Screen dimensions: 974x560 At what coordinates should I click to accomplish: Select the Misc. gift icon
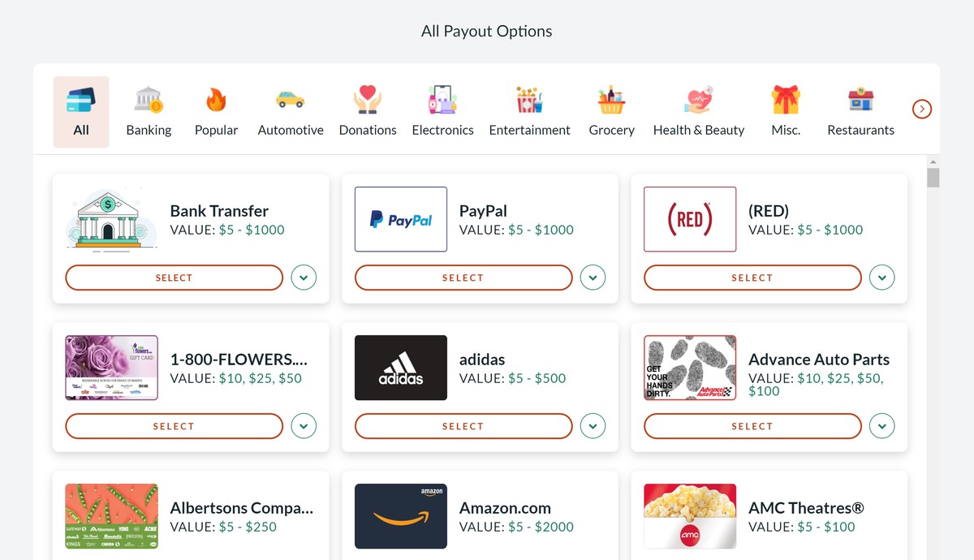click(x=785, y=97)
